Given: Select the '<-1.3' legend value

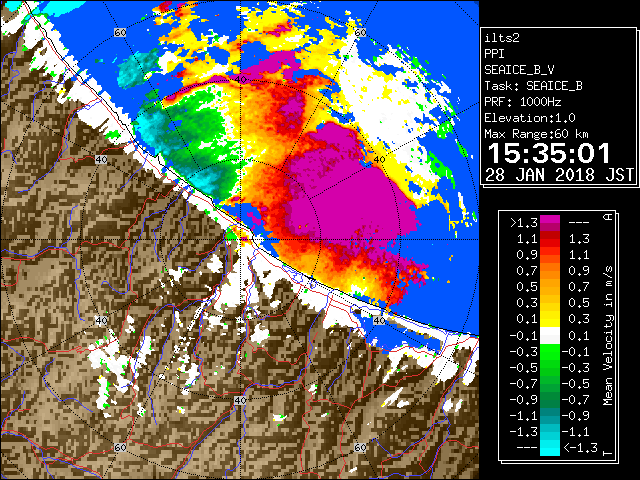Looking at the screenshot, I should click(580, 448).
